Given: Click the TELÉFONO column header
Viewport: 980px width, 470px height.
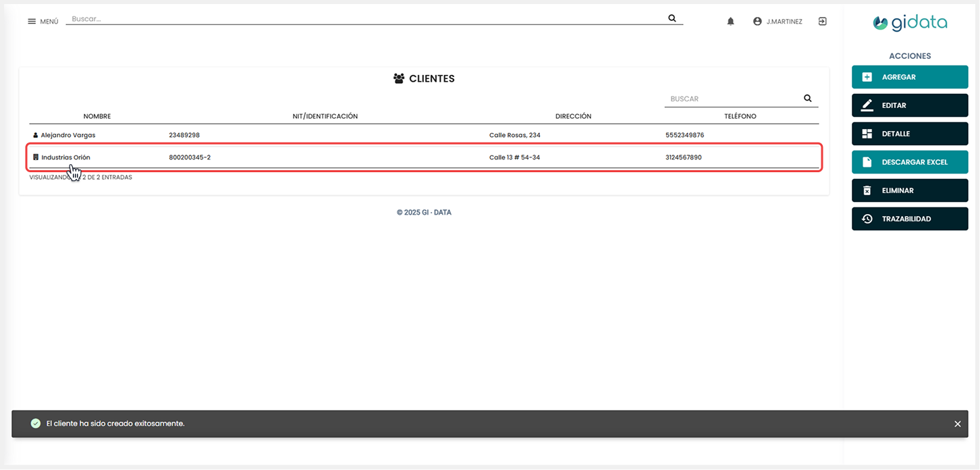Looking at the screenshot, I should tap(740, 116).
